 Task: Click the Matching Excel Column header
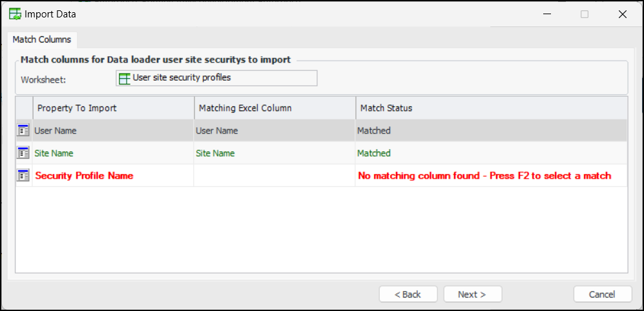[x=275, y=108]
